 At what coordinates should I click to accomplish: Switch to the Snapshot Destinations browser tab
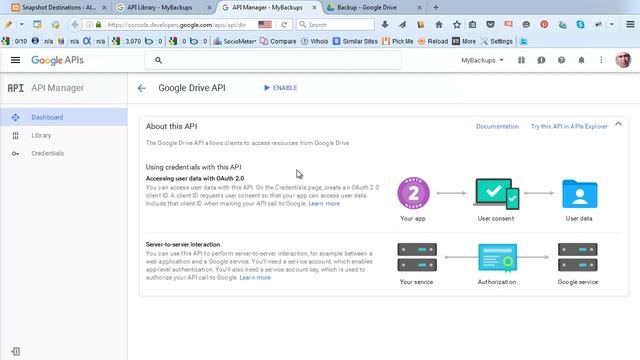coord(59,7)
